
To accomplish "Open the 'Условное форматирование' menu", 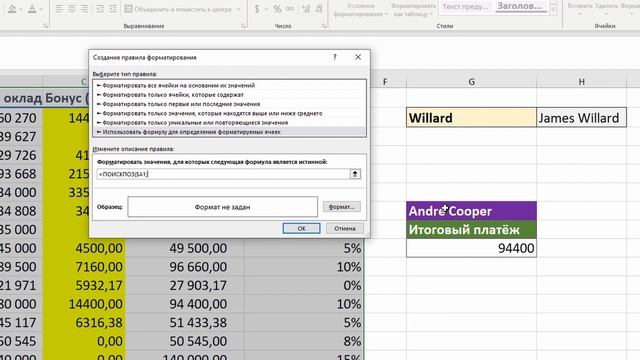I will click(x=360, y=10).
